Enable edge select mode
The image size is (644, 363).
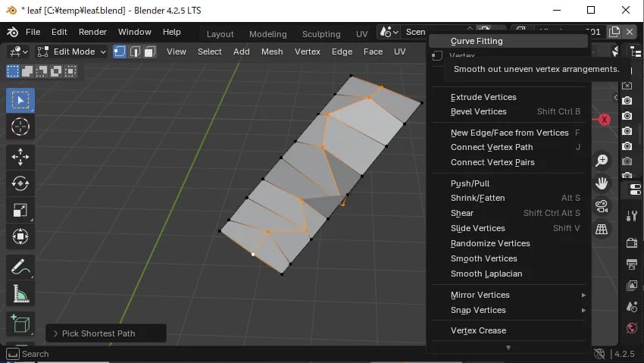[135, 52]
